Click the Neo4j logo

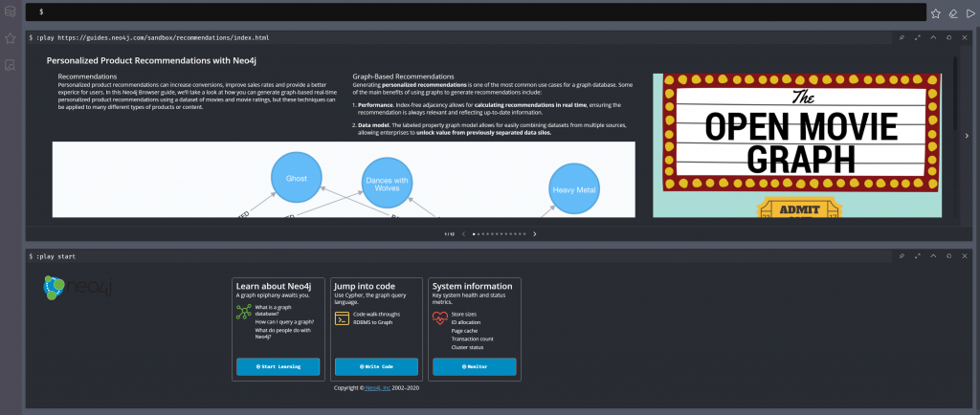[78, 288]
